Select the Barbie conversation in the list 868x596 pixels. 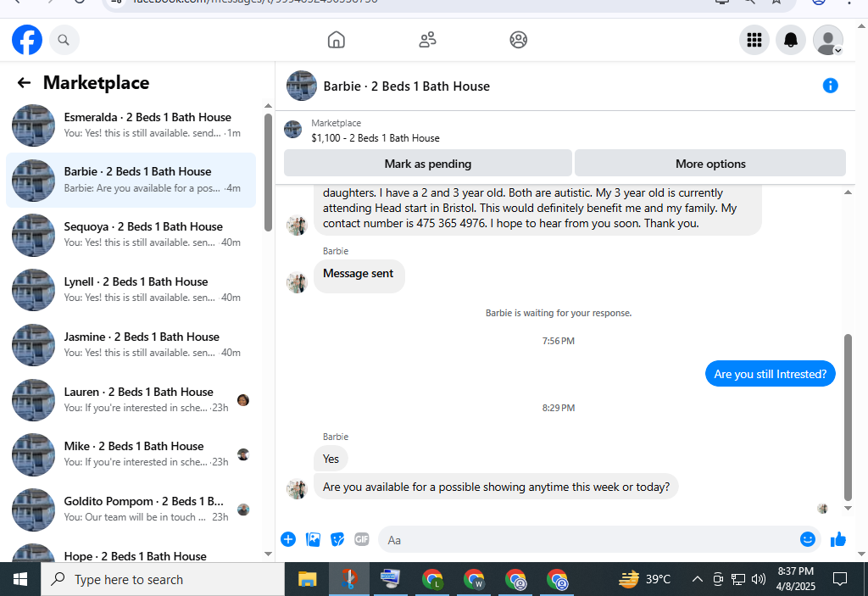tap(131, 180)
